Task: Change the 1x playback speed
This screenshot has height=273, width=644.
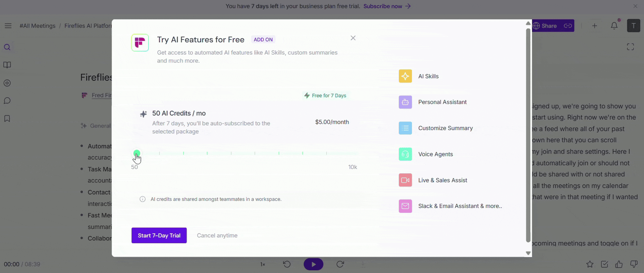Action: (263, 264)
